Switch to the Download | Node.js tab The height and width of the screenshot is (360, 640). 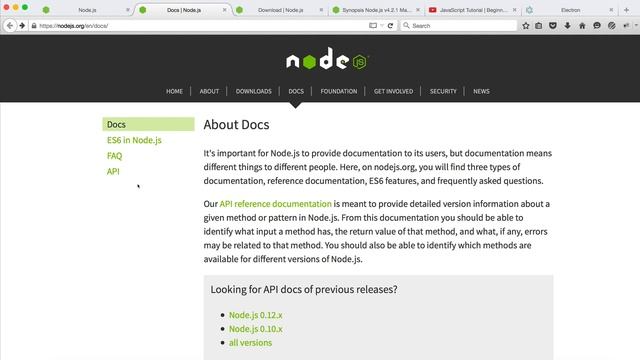tap(280, 10)
